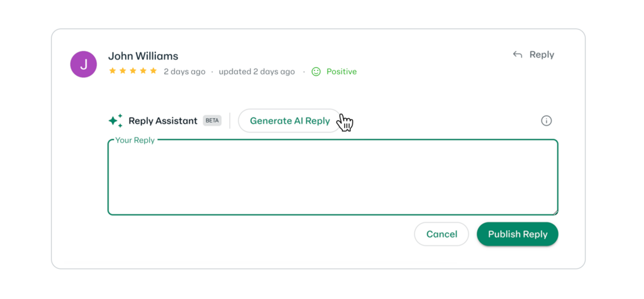
Task: Publish the reply
Action: click(518, 234)
